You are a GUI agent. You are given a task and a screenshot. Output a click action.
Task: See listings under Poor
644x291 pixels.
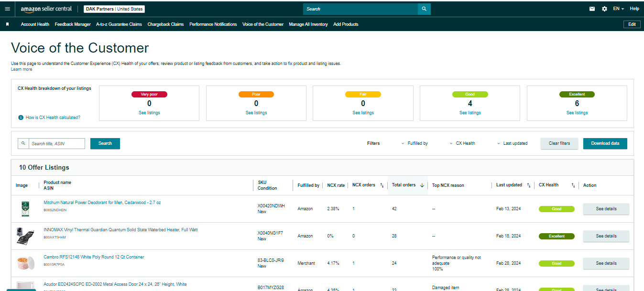click(x=256, y=113)
